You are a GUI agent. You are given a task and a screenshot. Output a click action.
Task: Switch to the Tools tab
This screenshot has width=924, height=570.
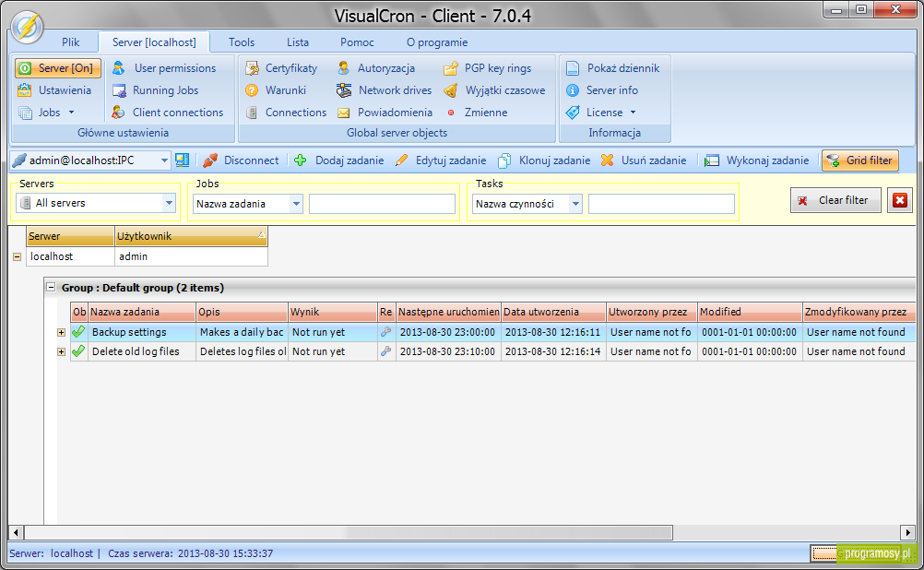coord(242,42)
